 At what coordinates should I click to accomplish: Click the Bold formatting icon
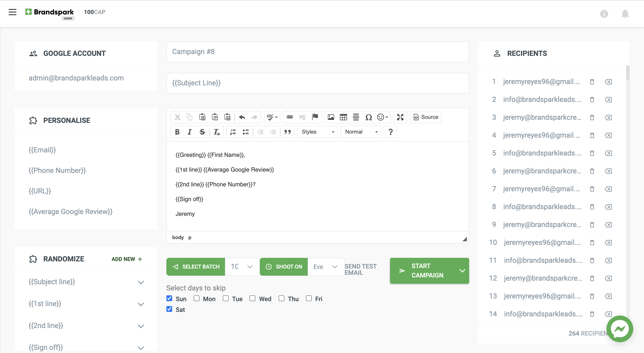(177, 132)
